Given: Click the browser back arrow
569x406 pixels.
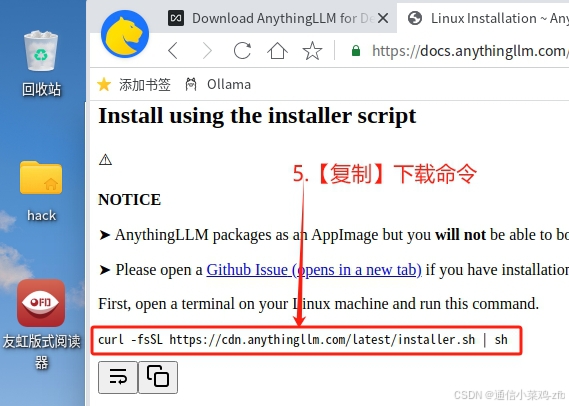Looking at the screenshot, I should (173, 50).
